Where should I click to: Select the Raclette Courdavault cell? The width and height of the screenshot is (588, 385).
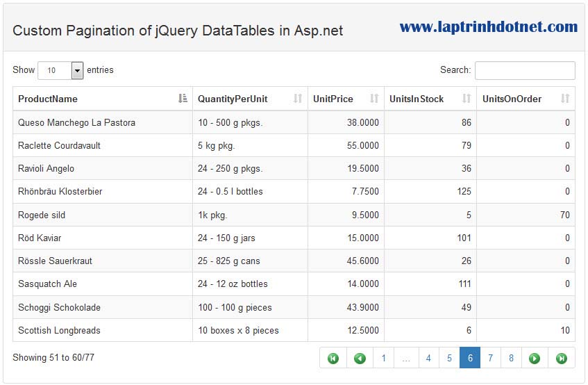pyautogui.click(x=103, y=145)
